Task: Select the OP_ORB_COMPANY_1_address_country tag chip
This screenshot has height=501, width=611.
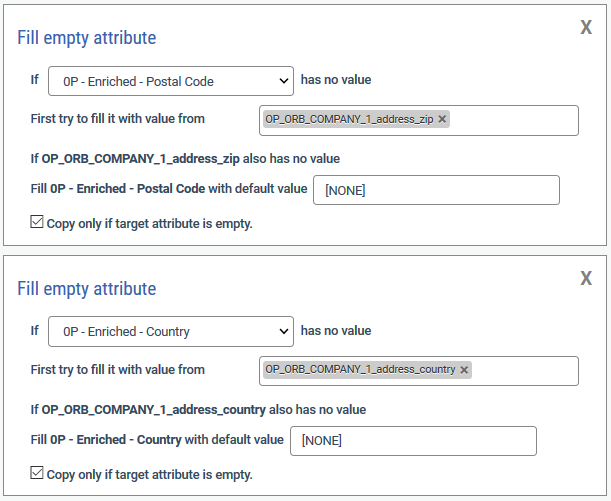Action: 360,369
